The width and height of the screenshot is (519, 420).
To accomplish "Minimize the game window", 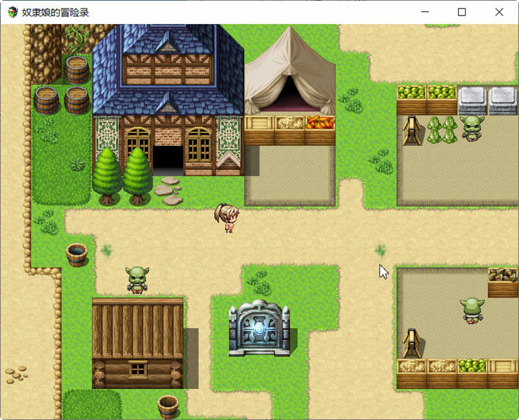I will click(425, 12).
